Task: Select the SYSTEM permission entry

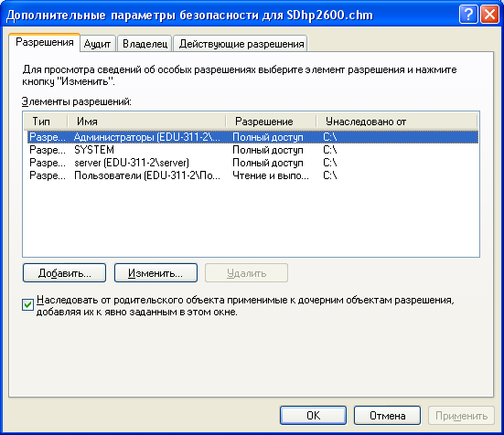Action: pos(252,150)
